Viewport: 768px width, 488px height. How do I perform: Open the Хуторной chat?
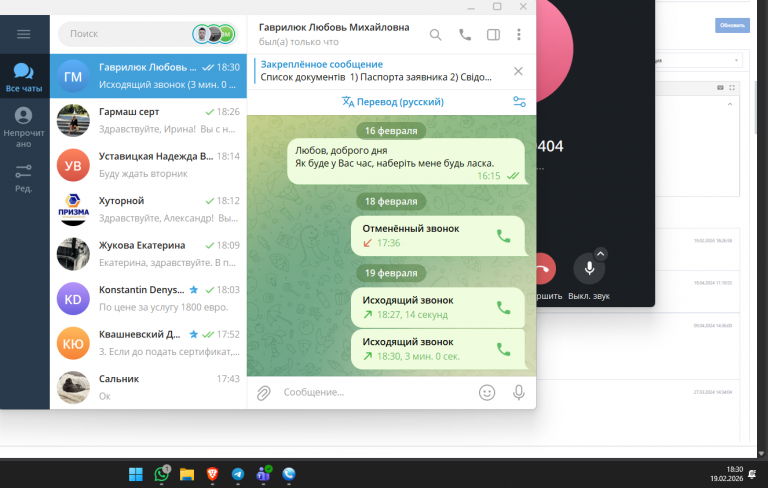(x=148, y=210)
